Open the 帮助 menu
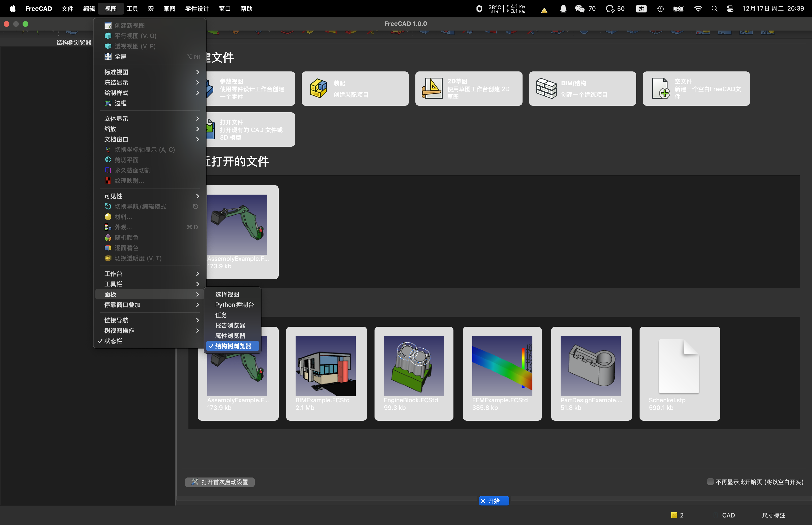The width and height of the screenshot is (812, 525). tap(246, 8)
